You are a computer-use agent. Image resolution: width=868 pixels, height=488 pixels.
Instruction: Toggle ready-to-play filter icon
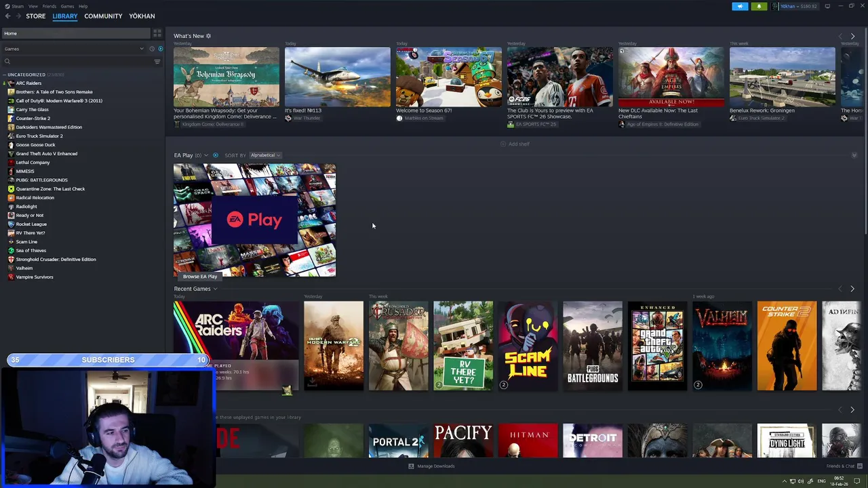coord(160,49)
